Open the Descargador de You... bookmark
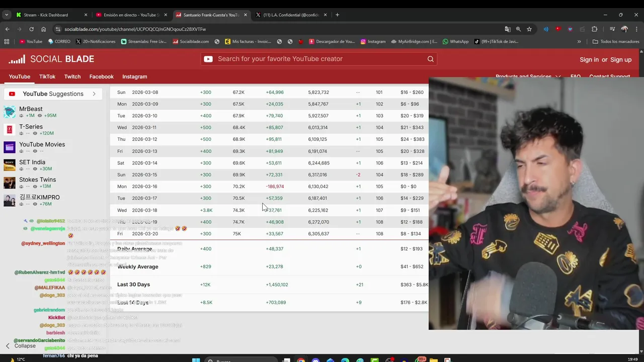Screen dimensions: 644x362 pyautogui.click(x=332, y=42)
